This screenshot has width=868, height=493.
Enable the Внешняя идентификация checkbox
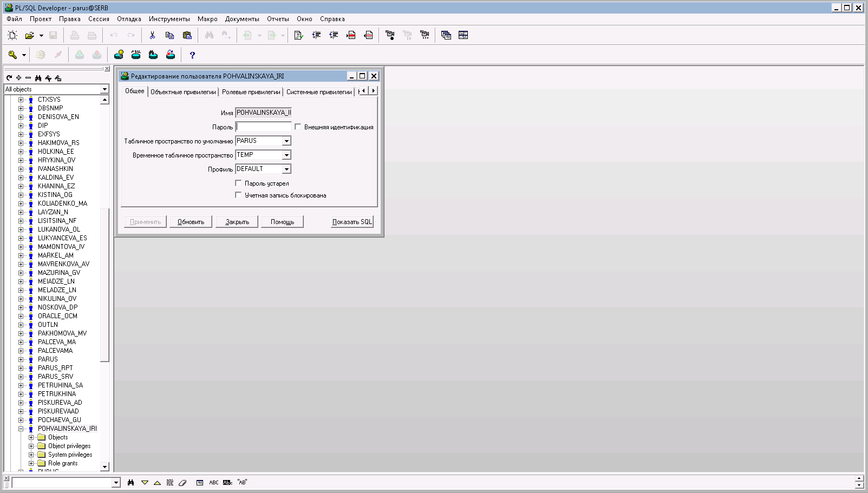[298, 127]
